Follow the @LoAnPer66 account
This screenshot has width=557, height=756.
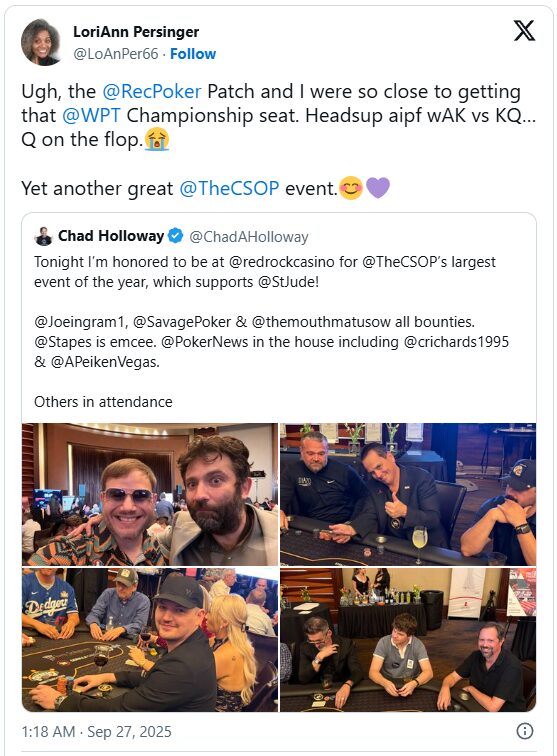193,54
